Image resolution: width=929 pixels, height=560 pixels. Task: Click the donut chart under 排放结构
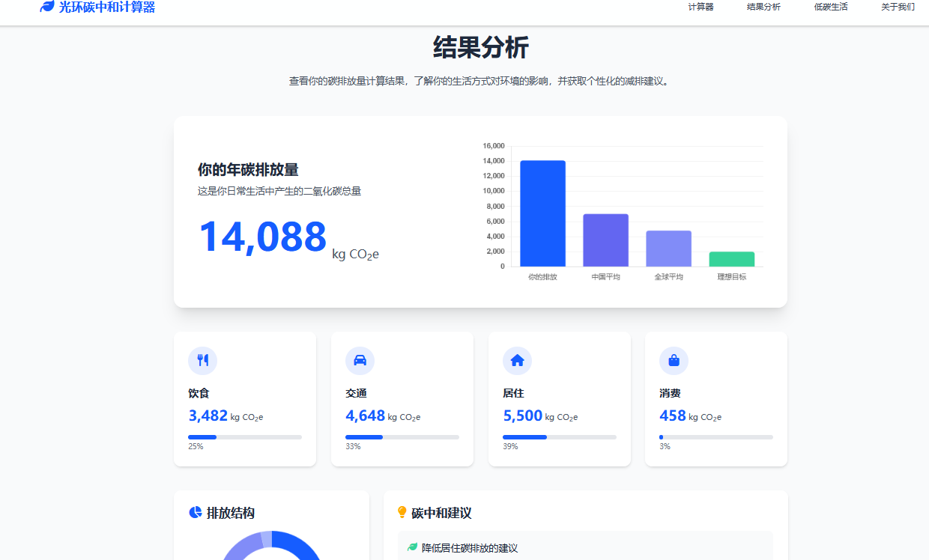click(271, 545)
